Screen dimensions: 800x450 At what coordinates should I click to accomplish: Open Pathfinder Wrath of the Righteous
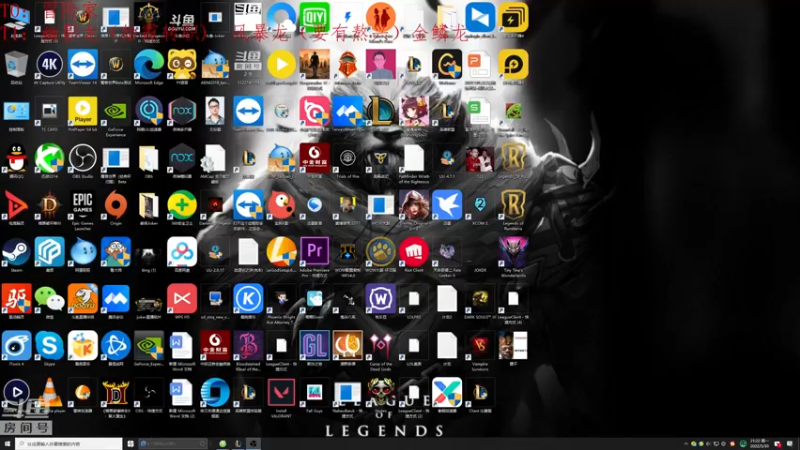point(414,158)
